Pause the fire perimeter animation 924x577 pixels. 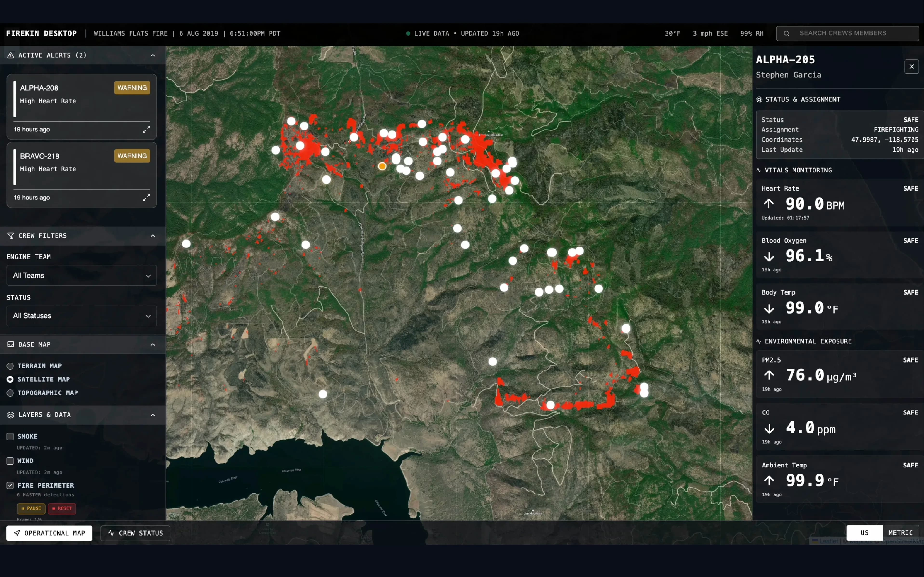pos(31,508)
